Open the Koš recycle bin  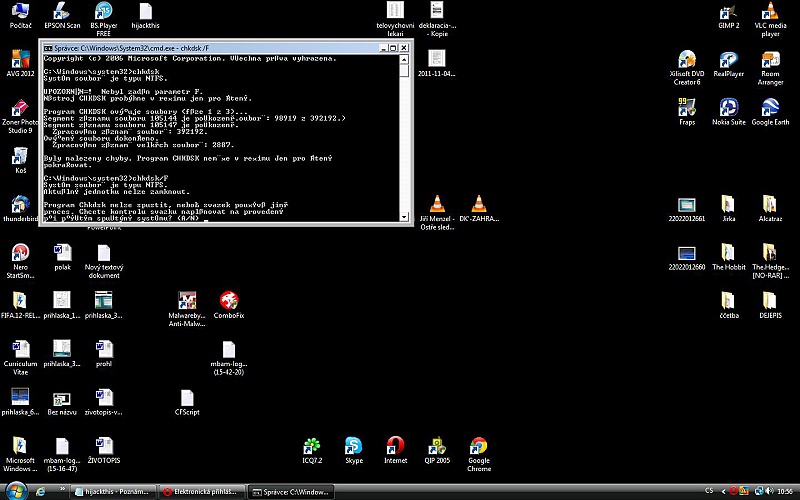[20, 160]
